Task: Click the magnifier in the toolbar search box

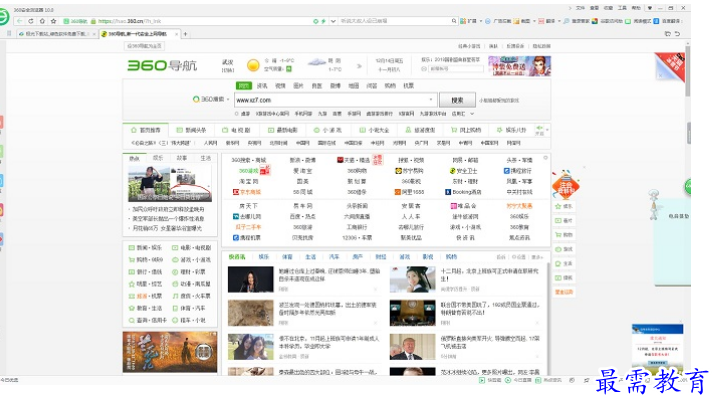Action: (454, 21)
